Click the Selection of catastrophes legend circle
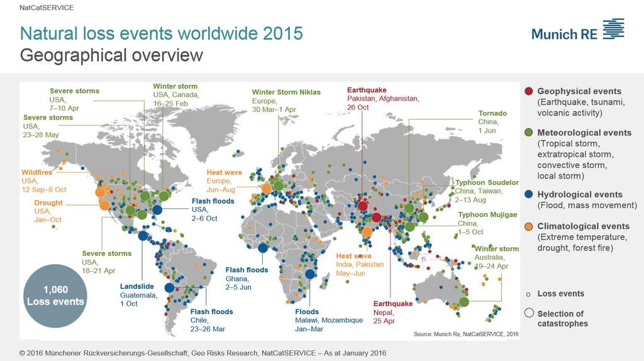This screenshot has width=644, height=361. [x=529, y=313]
